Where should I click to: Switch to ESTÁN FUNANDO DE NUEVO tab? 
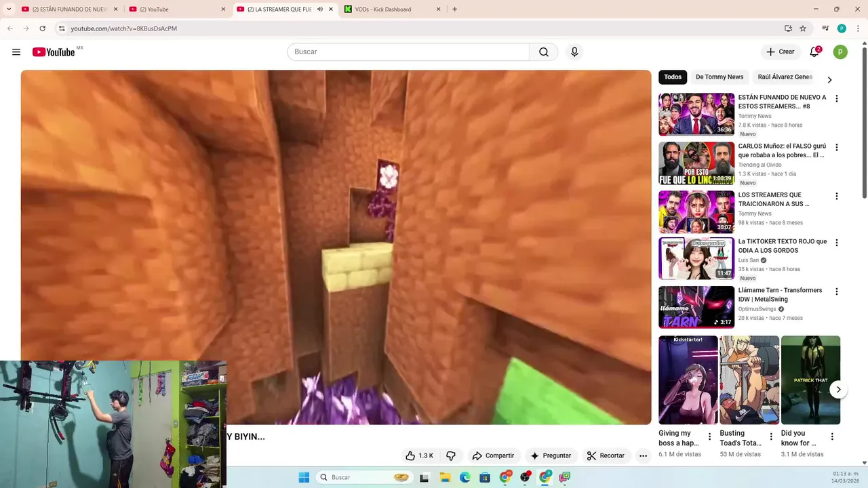pyautogui.click(x=70, y=9)
